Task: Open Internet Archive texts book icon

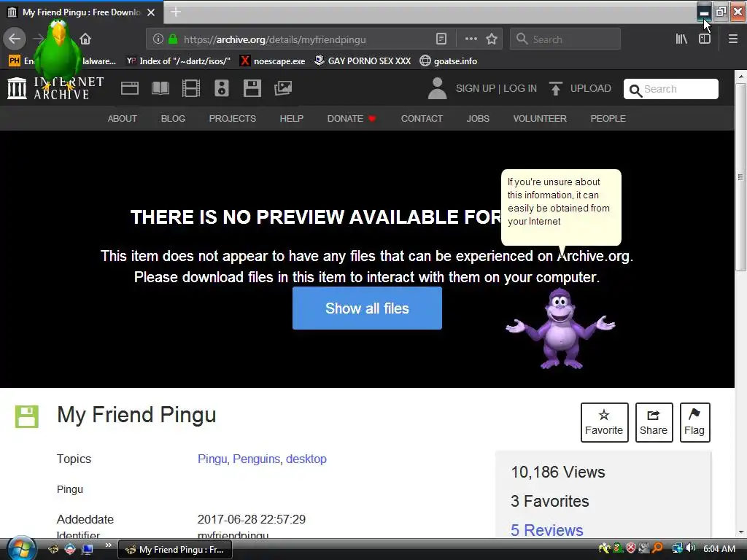Action: click(160, 88)
